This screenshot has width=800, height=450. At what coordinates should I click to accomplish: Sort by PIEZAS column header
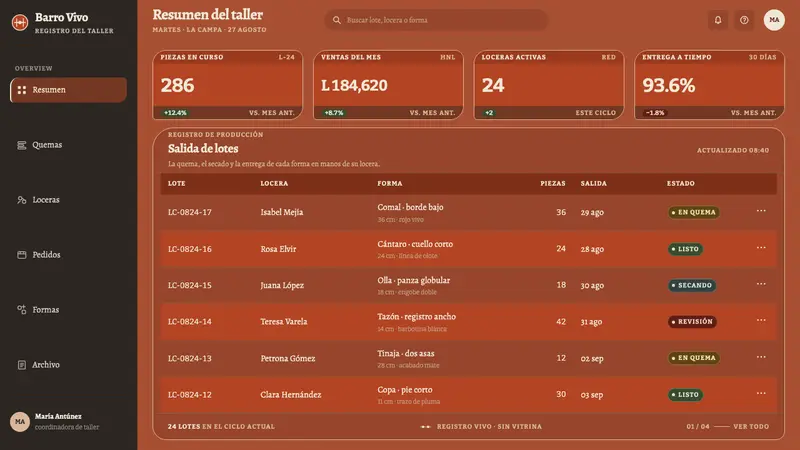[553, 183]
